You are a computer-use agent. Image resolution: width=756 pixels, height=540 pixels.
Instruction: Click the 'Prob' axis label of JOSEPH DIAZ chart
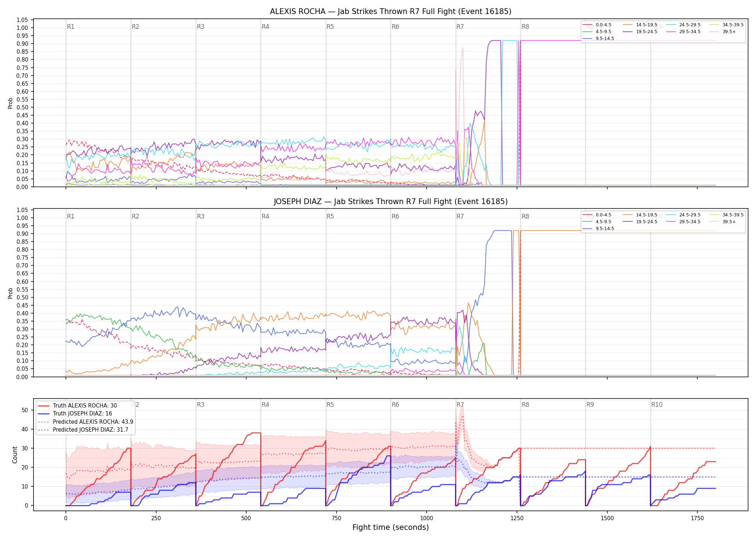[x=10, y=293]
